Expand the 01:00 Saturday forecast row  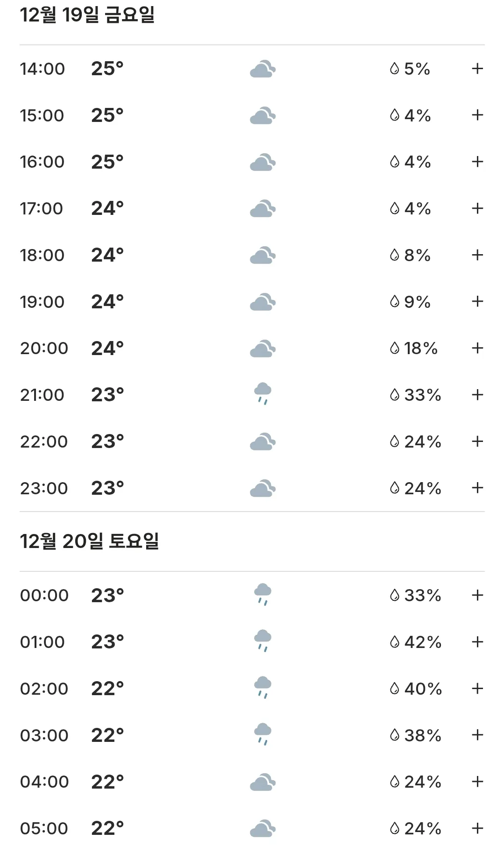tap(477, 642)
